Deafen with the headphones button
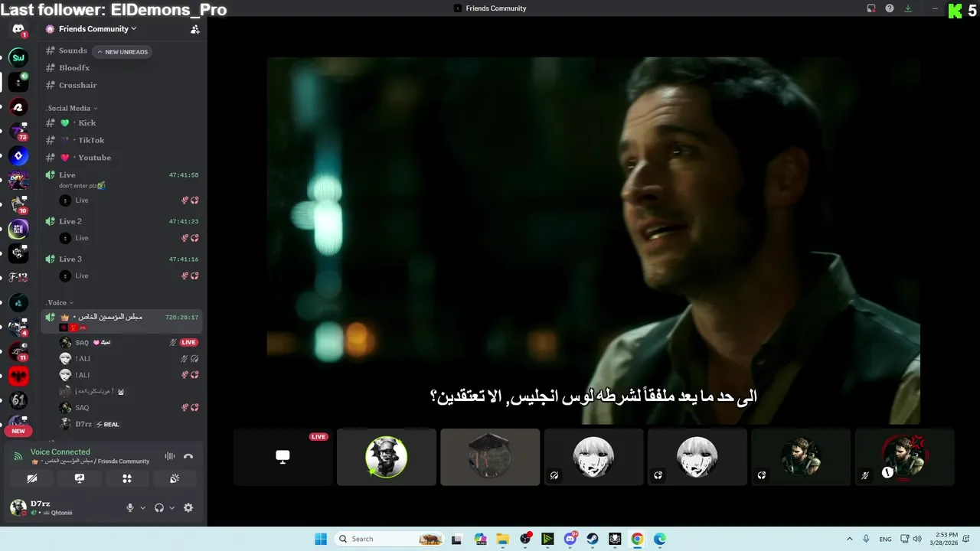 159,507
